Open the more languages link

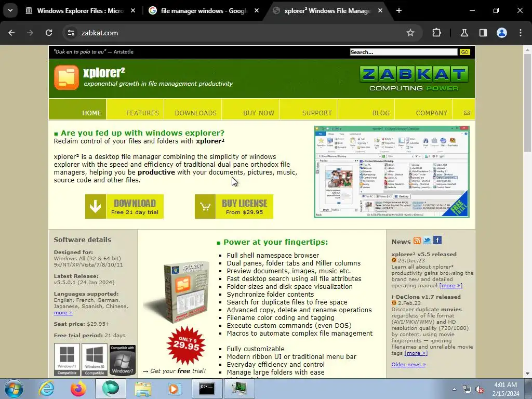point(63,313)
